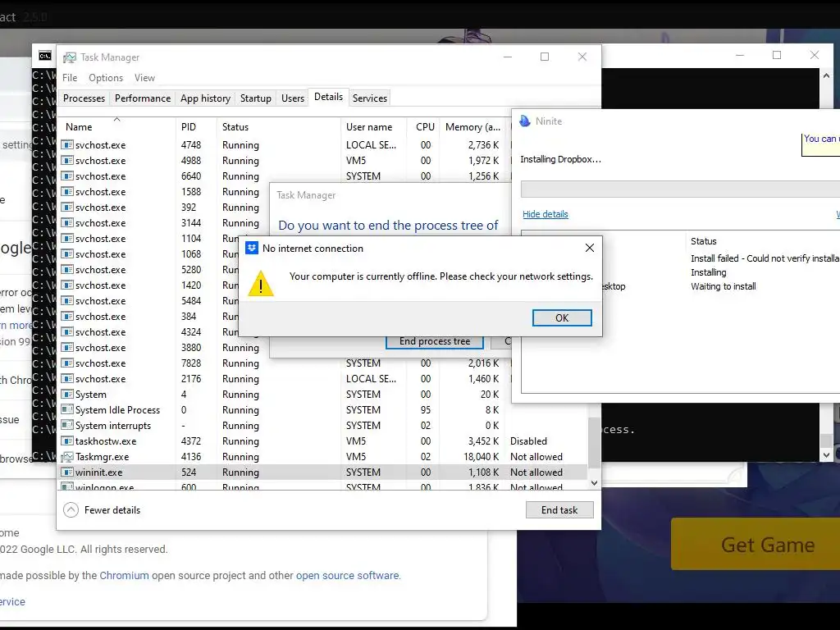Click Task Manager list scroll down arrow

[x=594, y=482]
